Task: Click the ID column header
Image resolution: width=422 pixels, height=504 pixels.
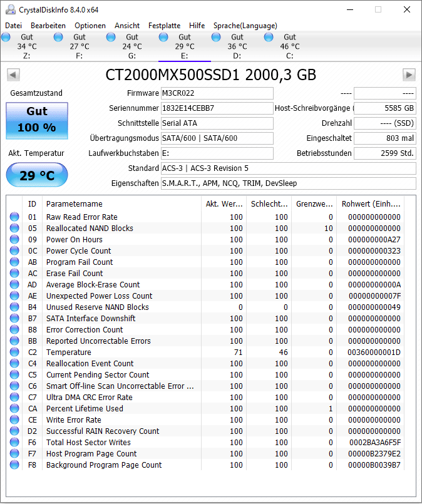Action: [x=32, y=203]
